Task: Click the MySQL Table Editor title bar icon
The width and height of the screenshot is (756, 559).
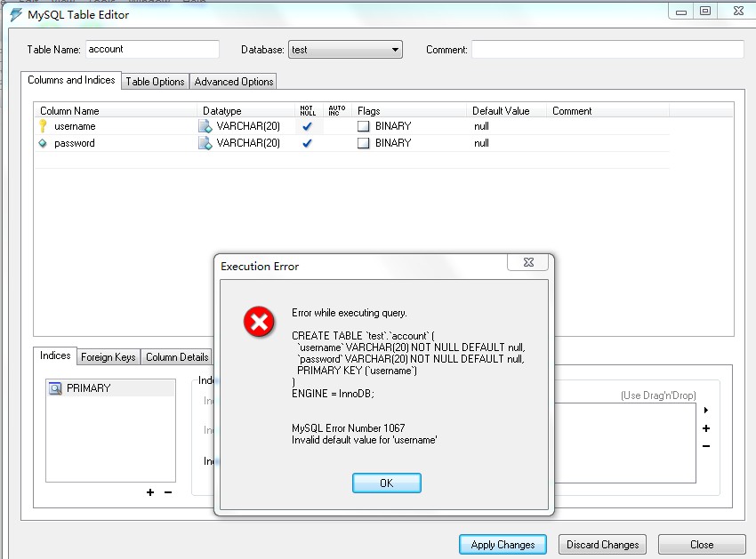Action: click(16, 14)
